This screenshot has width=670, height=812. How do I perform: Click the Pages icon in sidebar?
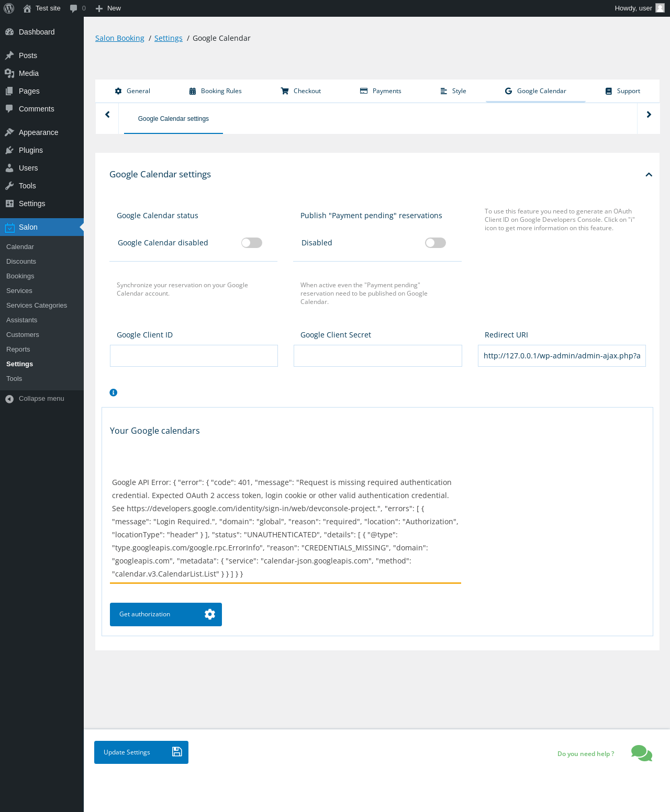[9, 91]
